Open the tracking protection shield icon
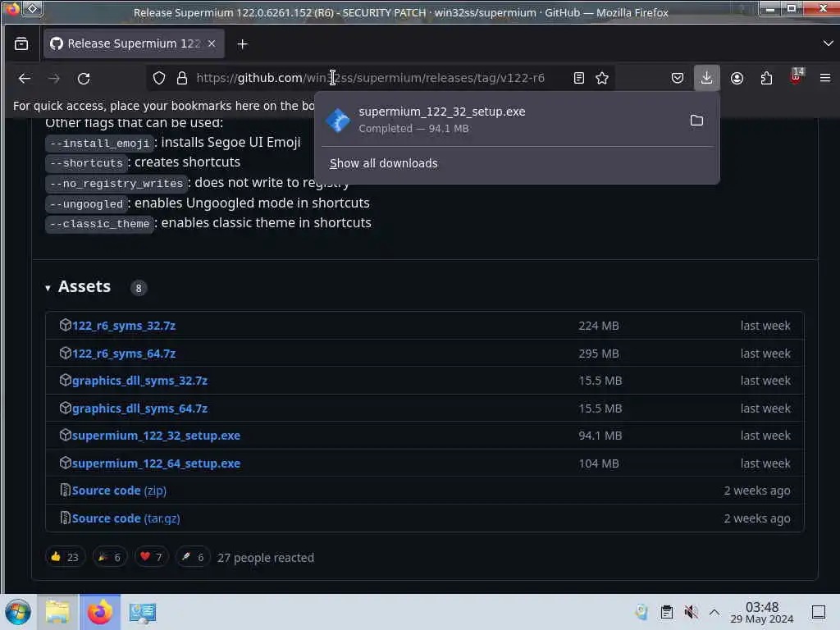The height and width of the screenshot is (630, 840). coord(159,78)
